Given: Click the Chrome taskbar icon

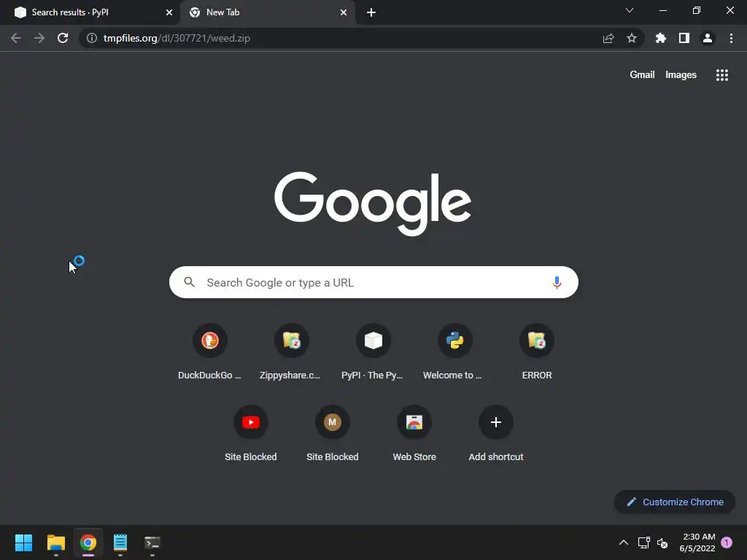Looking at the screenshot, I should click(x=88, y=542).
